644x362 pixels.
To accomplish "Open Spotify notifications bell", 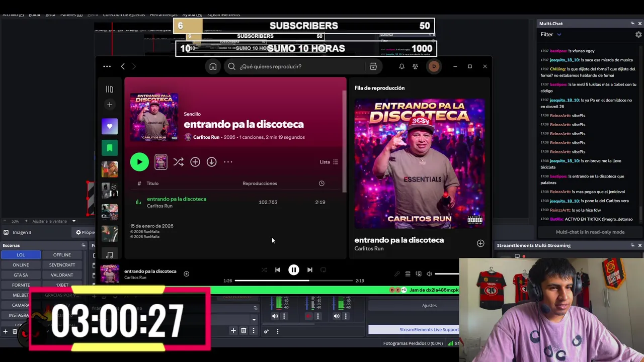I will (401, 66).
